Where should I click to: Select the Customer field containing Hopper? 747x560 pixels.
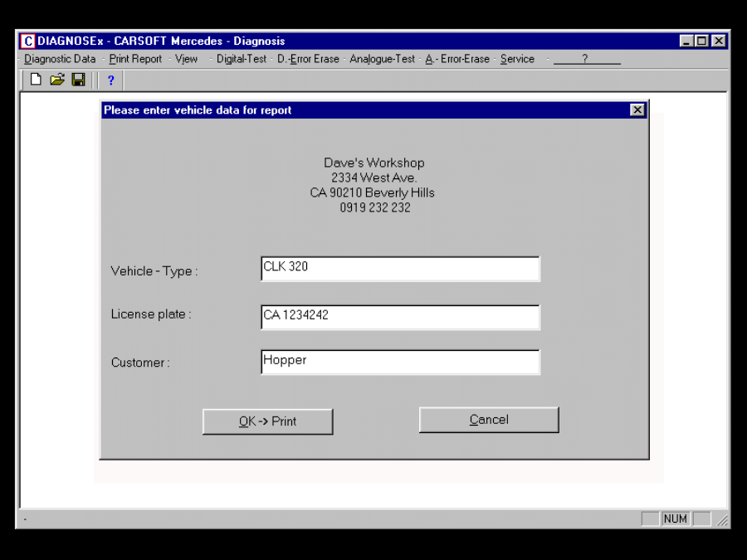[400, 362]
